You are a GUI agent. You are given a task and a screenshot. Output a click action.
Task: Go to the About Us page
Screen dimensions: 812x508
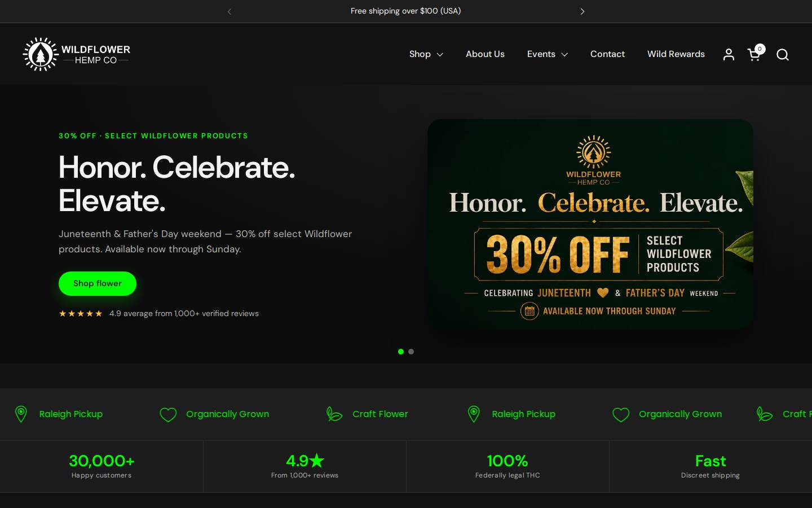click(x=485, y=54)
